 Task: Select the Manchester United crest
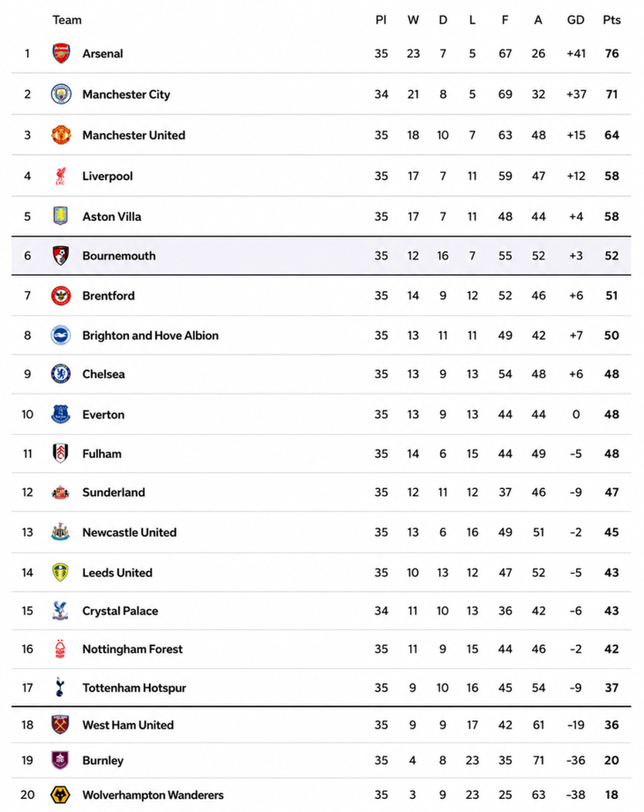(61, 134)
